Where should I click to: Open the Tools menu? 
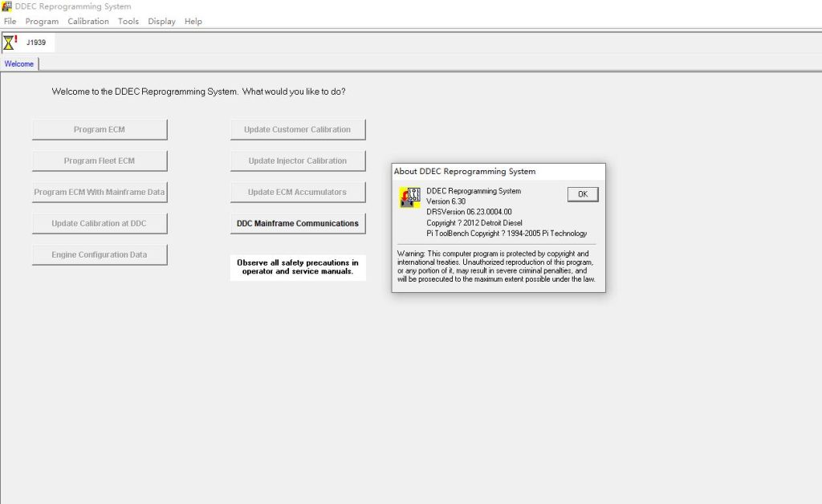128,22
